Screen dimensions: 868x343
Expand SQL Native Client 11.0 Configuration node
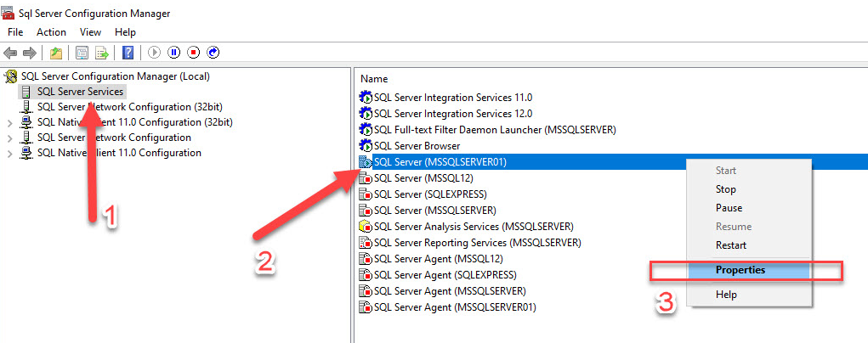(9, 153)
